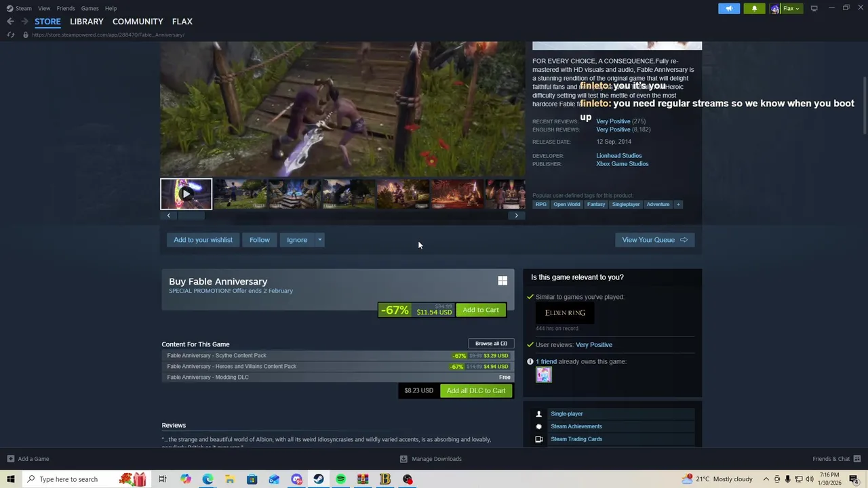Add a tag with the plus button

[x=677, y=204]
